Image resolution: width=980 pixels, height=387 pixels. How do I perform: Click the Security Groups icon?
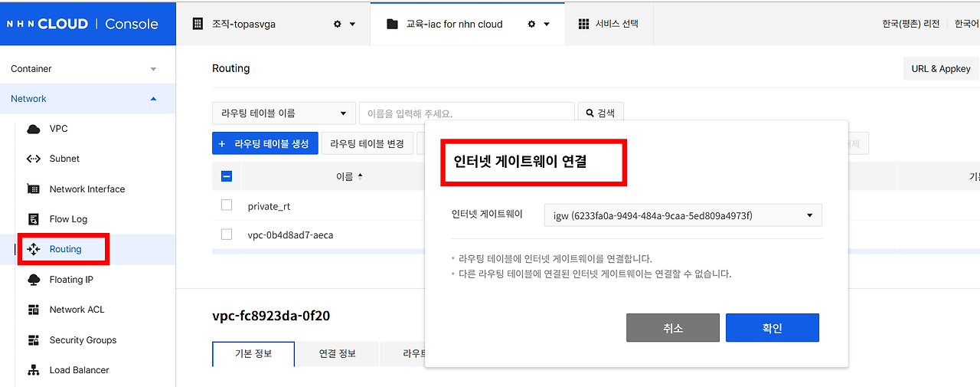point(34,340)
